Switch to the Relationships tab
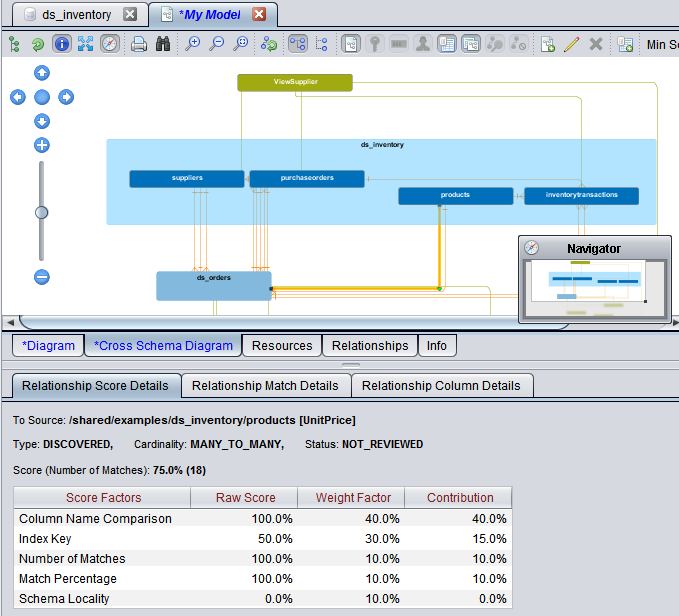 point(370,346)
